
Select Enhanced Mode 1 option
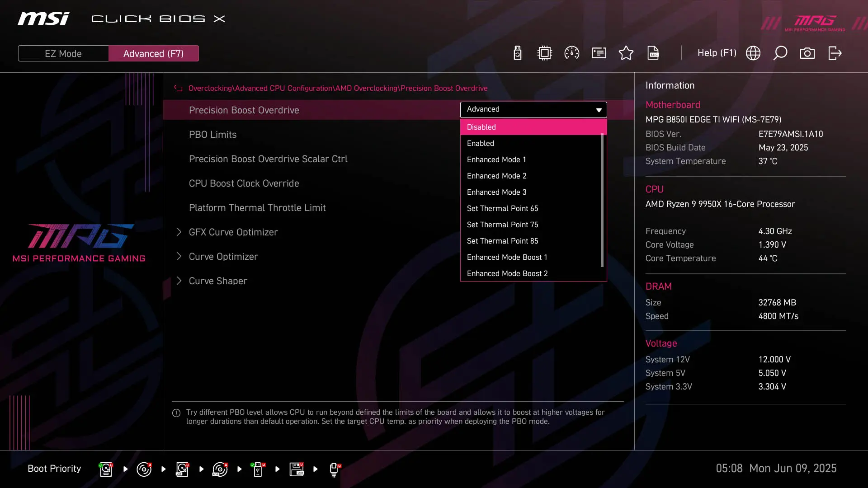(x=531, y=160)
